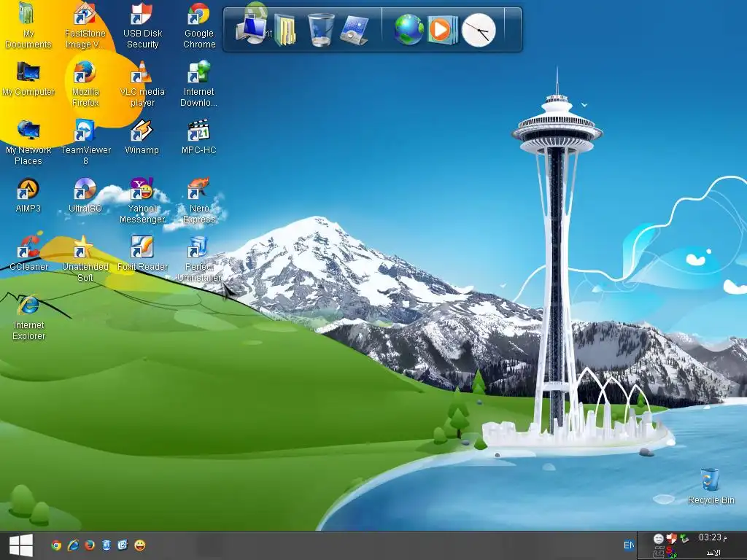Launch Internet Explorer from taskbar quick launch
The width and height of the screenshot is (747, 560).
click(x=73, y=545)
